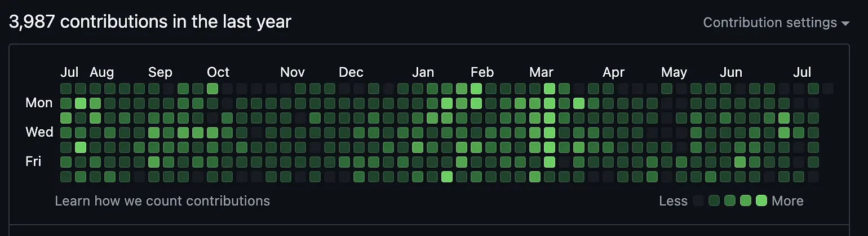Image resolution: width=868 pixels, height=236 pixels.
Task: Click the middle legend square of five
Action: coord(730,200)
